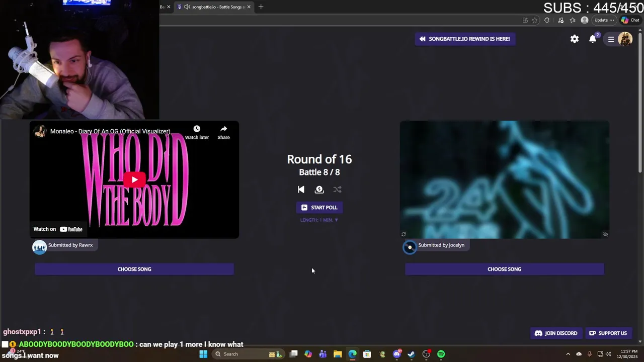Choose Jocelyn's submitted song

(x=504, y=269)
